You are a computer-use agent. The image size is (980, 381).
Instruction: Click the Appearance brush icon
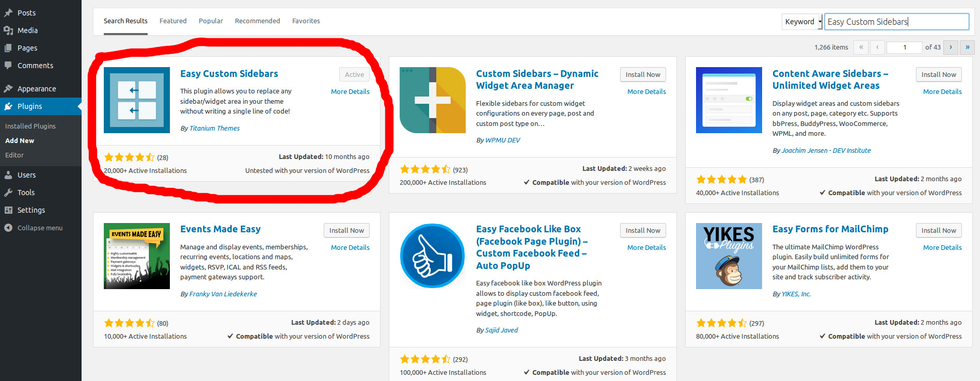point(8,89)
